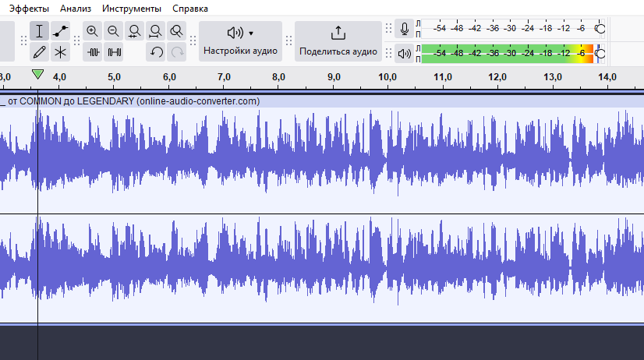This screenshot has height=360, width=644.
Task: Click the Undo arrow
Action: coord(155,52)
